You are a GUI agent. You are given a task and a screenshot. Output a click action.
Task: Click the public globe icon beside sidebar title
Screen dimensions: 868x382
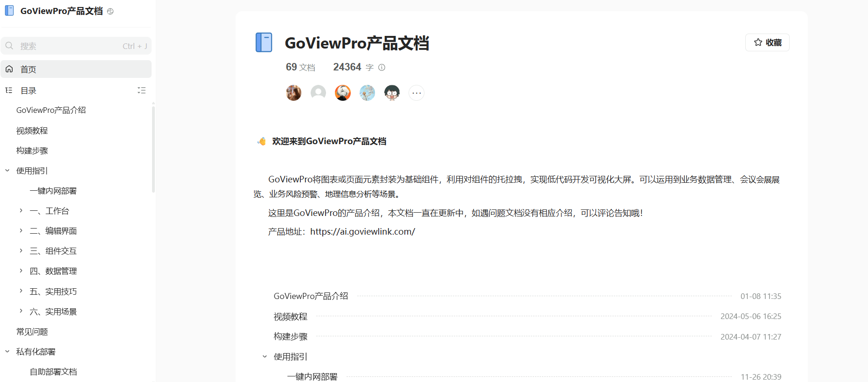coord(110,11)
